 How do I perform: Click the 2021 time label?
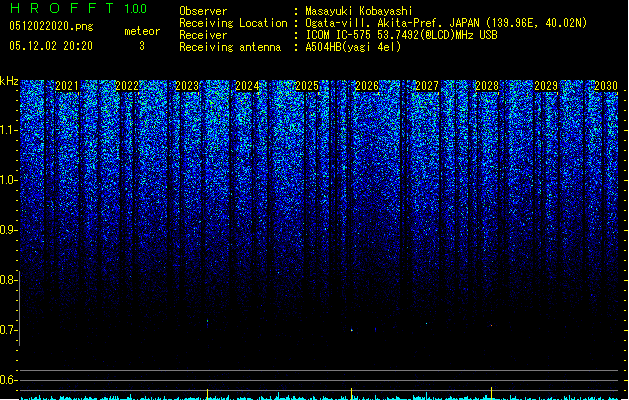(x=67, y=86)
